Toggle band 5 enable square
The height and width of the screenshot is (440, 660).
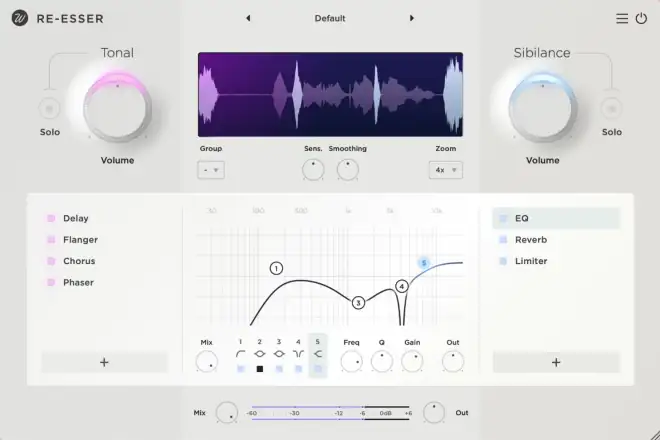click(318, 369)
